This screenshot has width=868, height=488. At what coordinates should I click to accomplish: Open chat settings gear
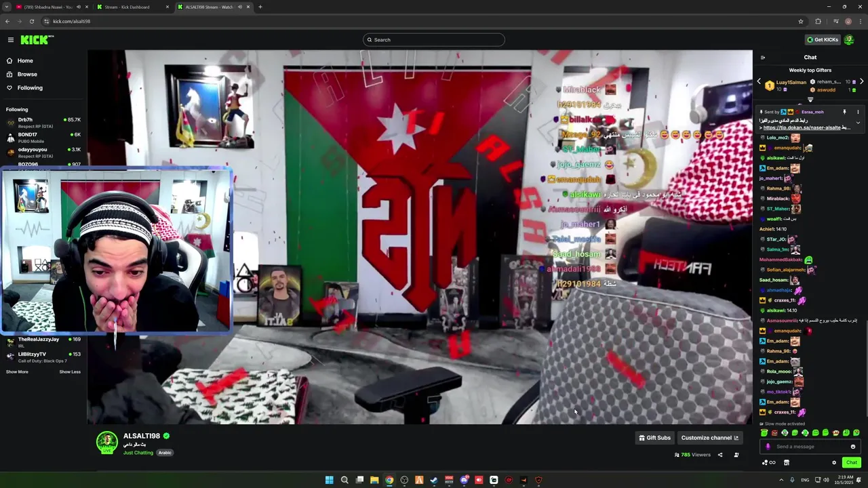point(834,463)
